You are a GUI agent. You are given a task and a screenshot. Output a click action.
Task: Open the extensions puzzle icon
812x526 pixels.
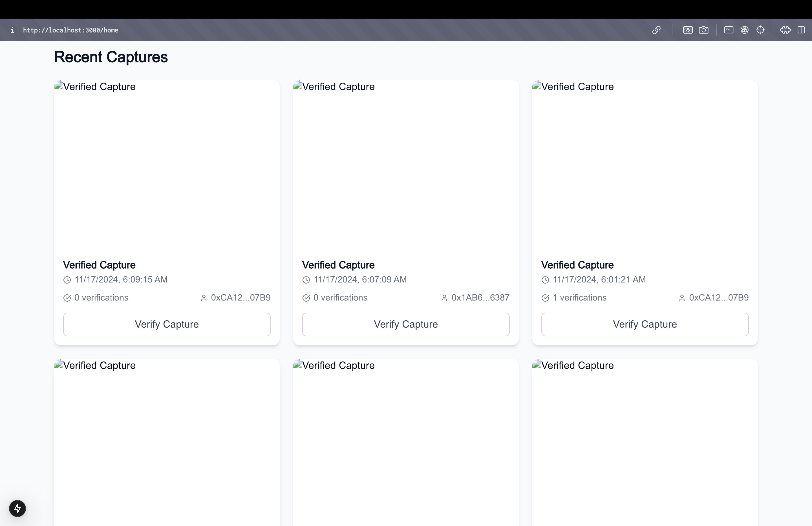coord(785,30)
